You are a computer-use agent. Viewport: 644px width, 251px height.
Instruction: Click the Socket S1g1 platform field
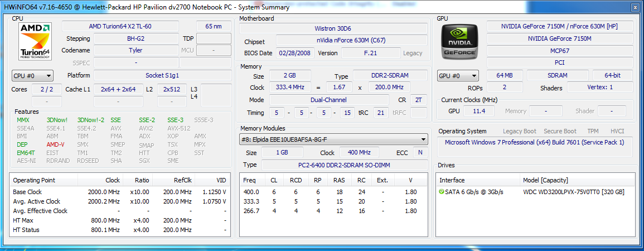pos(162,76)
